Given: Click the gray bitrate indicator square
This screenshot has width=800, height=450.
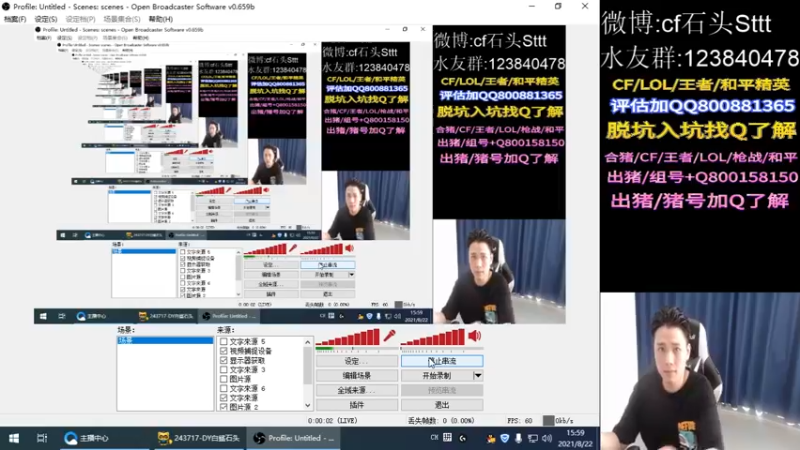Looking at the screenshot, I should pyautogui.click(x=548, y=421).
